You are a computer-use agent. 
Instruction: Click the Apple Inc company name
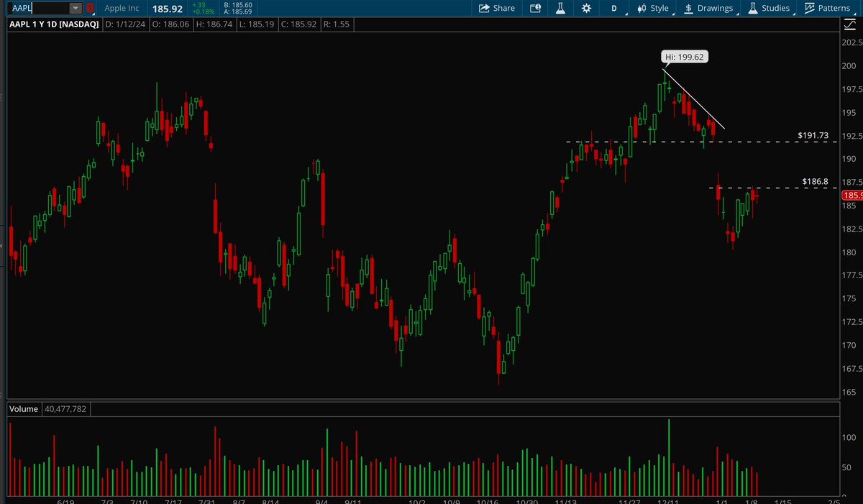click(x=122, y=9)
